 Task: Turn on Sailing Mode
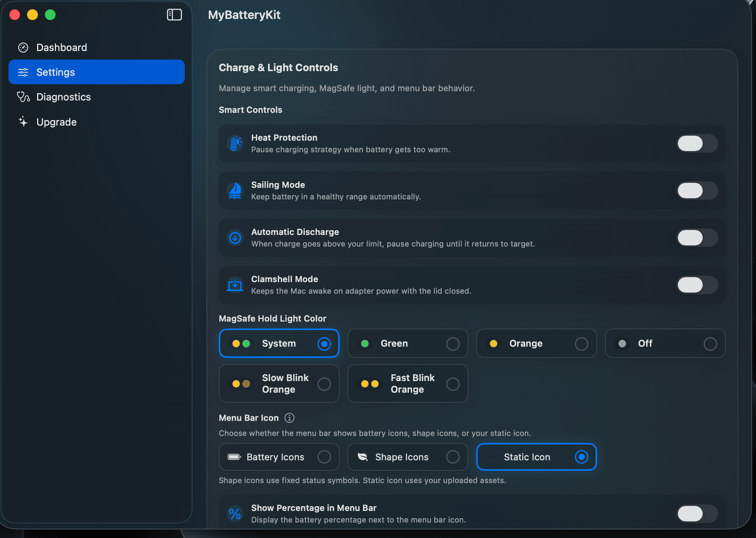697,191
